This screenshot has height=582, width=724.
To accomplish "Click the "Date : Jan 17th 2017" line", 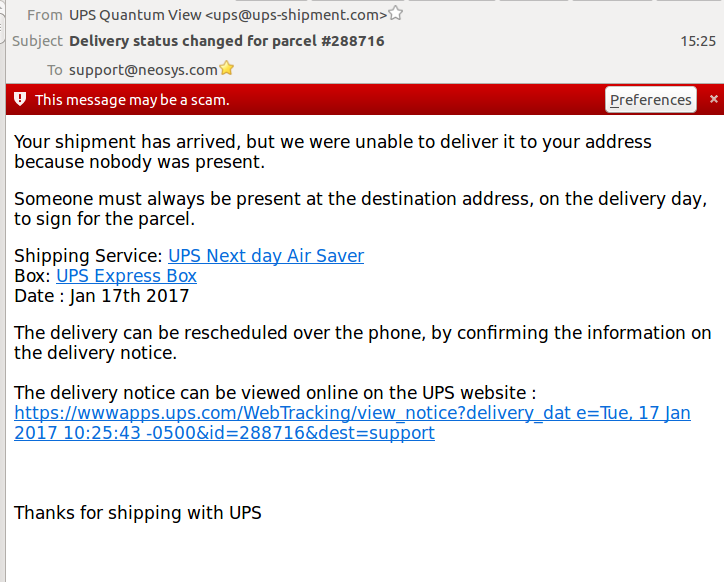I will [102, 296].
